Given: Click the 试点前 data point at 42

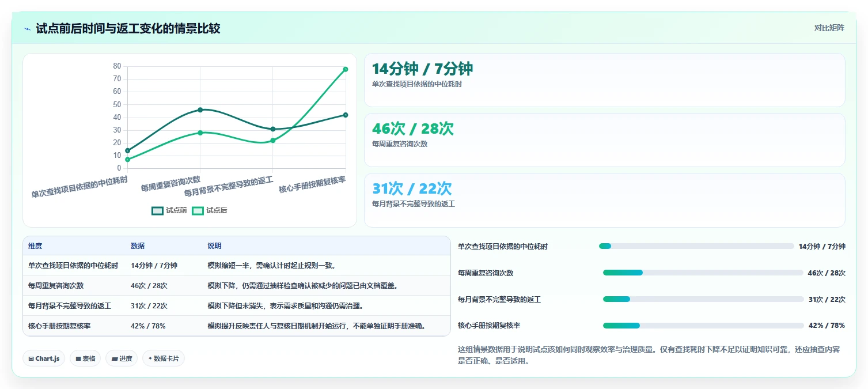Looking at the screenshot, I should point(346,115).
